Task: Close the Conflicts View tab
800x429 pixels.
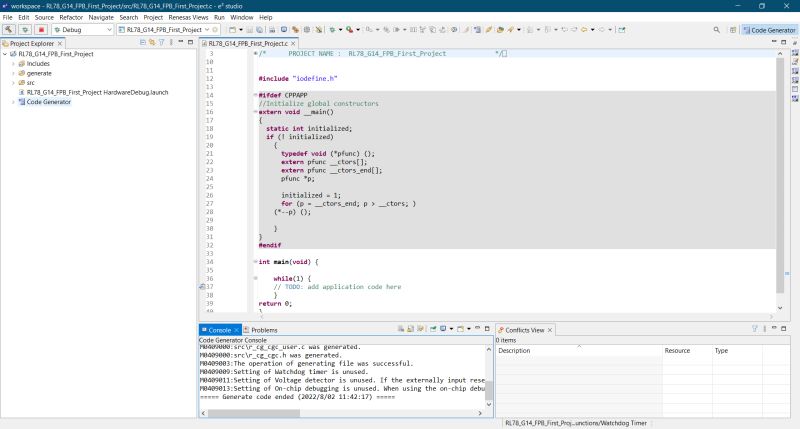Action: pos(549,331)
